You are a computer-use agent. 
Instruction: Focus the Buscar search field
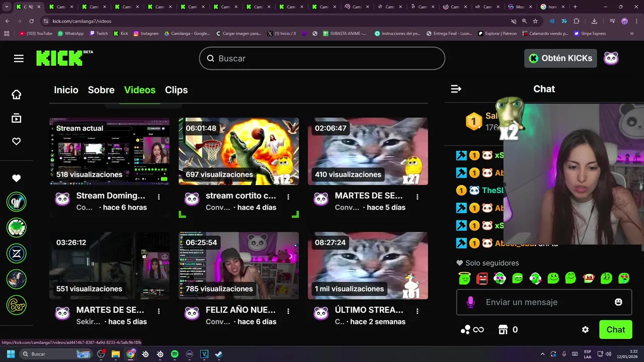[322, 58]
